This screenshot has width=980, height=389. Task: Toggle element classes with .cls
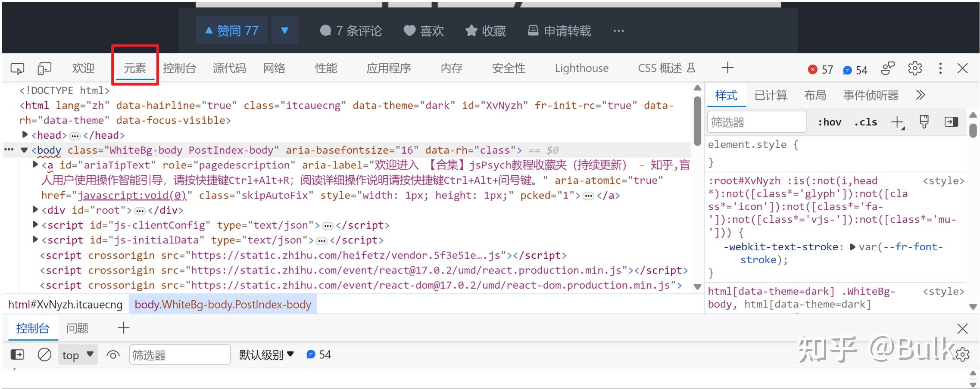865,122
